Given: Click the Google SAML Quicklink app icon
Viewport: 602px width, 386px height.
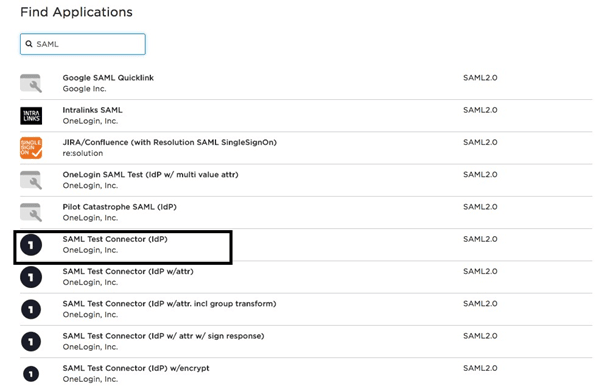Looking at the screenshot, I should 31,83.
